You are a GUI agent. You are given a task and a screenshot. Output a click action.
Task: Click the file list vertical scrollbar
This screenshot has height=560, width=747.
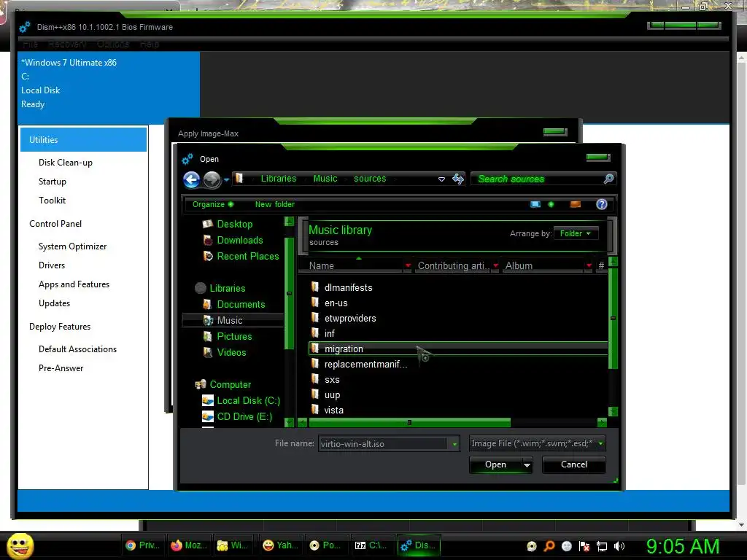tap(613, 318)
